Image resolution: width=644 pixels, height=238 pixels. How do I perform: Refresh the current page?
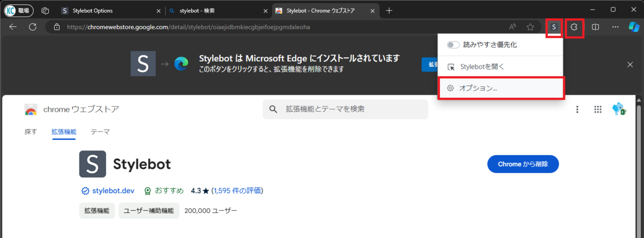pos(32,27)
